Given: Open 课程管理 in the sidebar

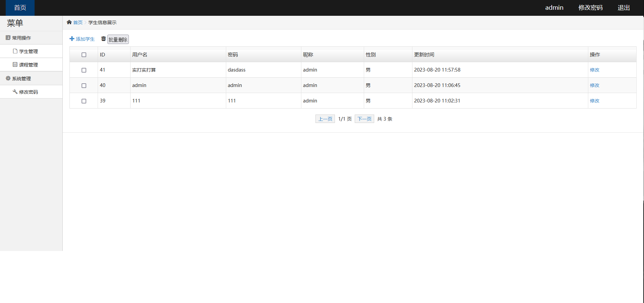Looking at the screenshot, I should coord(31,65).
